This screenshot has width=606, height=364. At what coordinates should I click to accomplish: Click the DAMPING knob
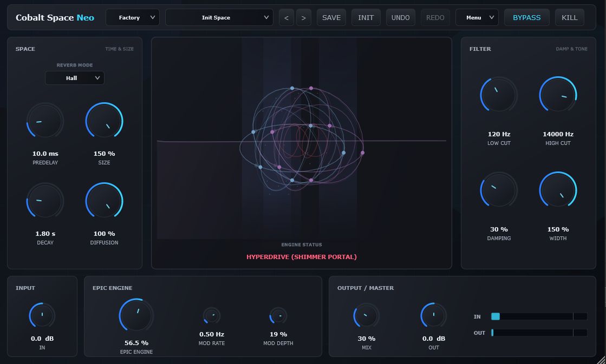pyautogui.click(x=499, y=190)
